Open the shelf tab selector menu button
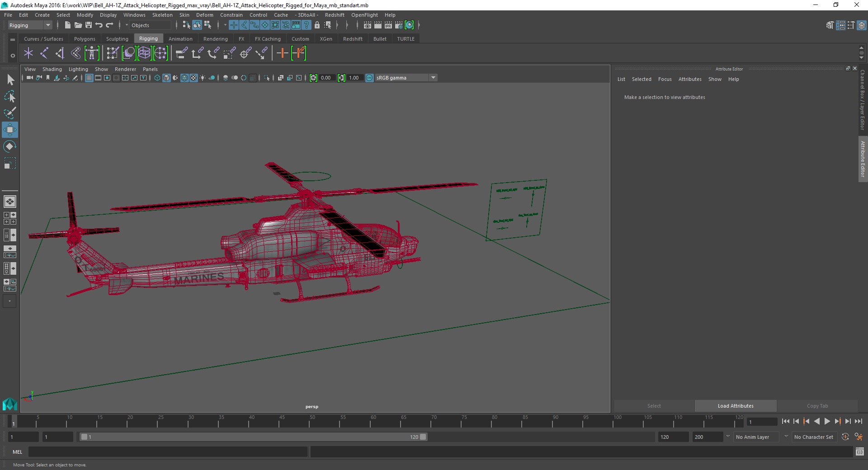The image size is (868, 470). tap(13, 39)
